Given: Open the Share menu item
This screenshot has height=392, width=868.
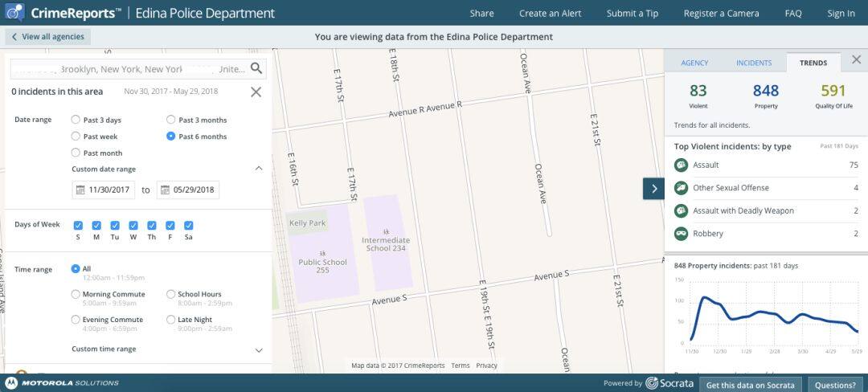Looking at the screenshot, I should [x=481, y=14].
